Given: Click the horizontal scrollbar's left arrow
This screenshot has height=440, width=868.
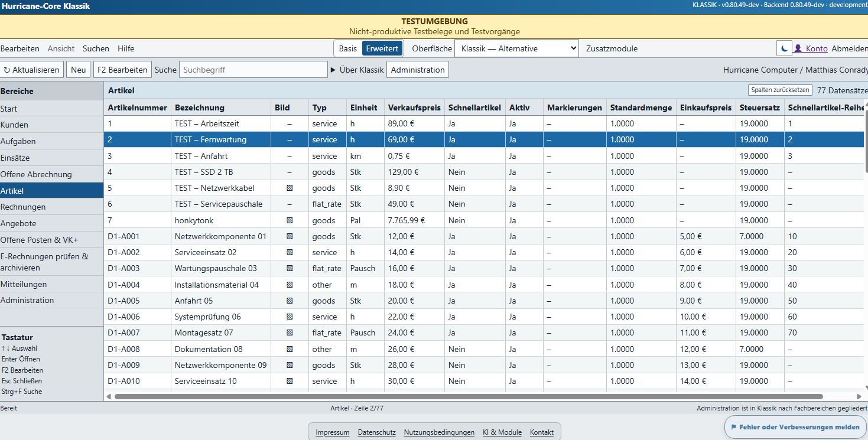Looking at the screenshot, I should pyautogui.click(x=108, y=396).
